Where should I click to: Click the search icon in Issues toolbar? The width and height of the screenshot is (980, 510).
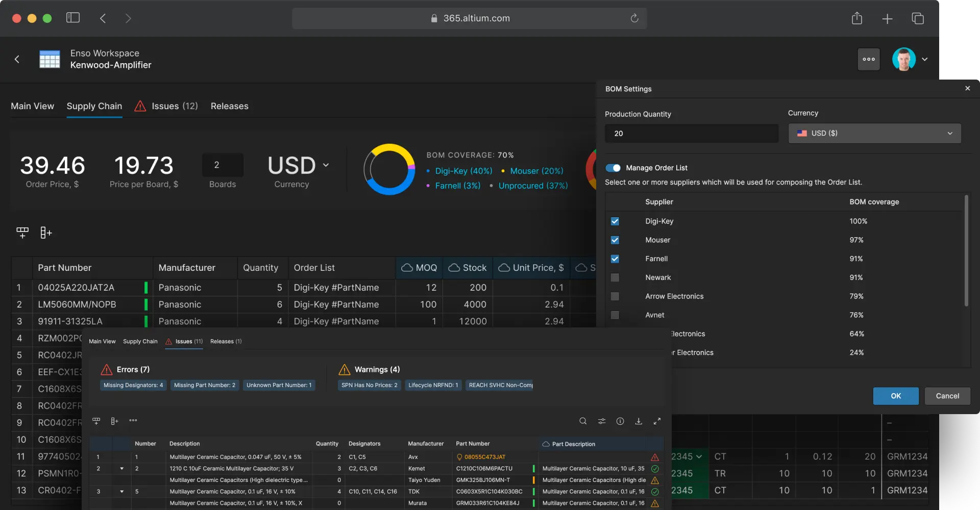pos(583,421)
